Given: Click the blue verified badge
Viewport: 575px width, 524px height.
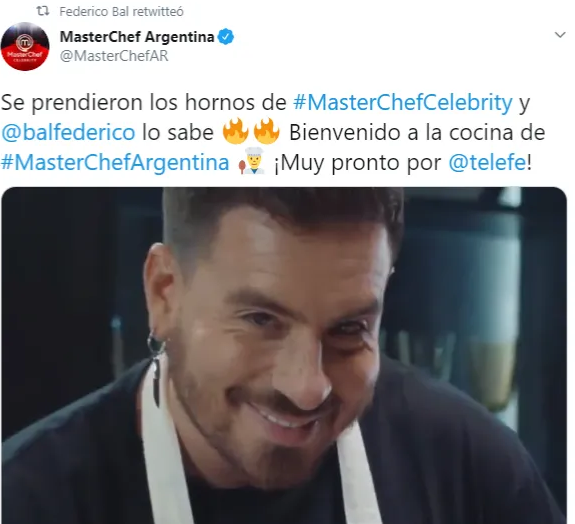Looking at the screenshot, I should 226,37.
